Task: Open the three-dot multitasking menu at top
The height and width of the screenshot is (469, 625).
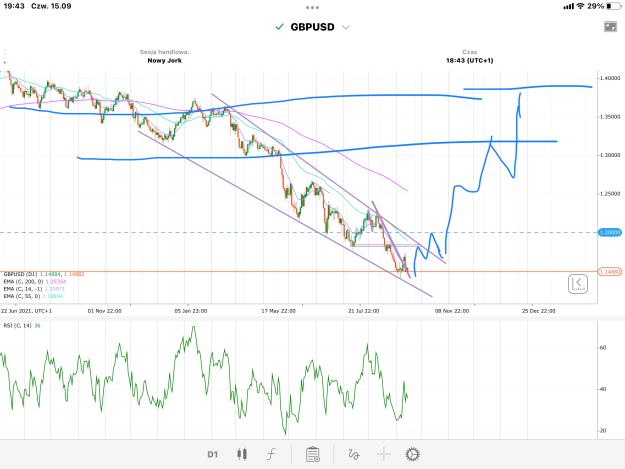Action: coord(312,7)
